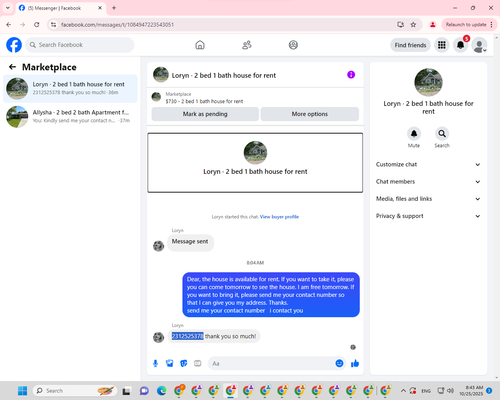This screenshot has width=500, height=400.
Task: Expand Customize chat section
Action: pos(428,164)
